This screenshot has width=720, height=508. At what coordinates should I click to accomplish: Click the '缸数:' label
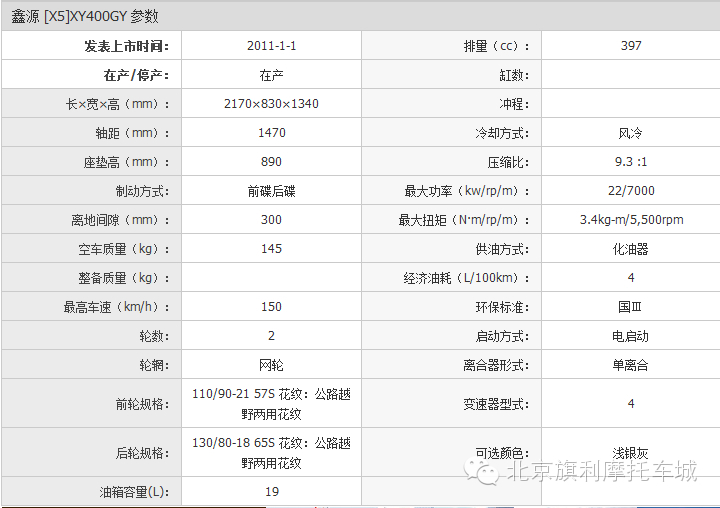(x=514, y=75)
